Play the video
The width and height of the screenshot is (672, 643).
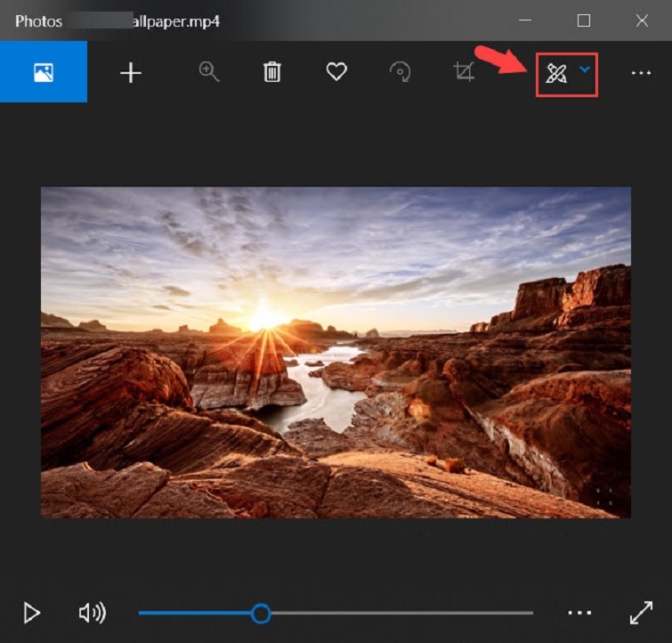click(x=32, y=613)
